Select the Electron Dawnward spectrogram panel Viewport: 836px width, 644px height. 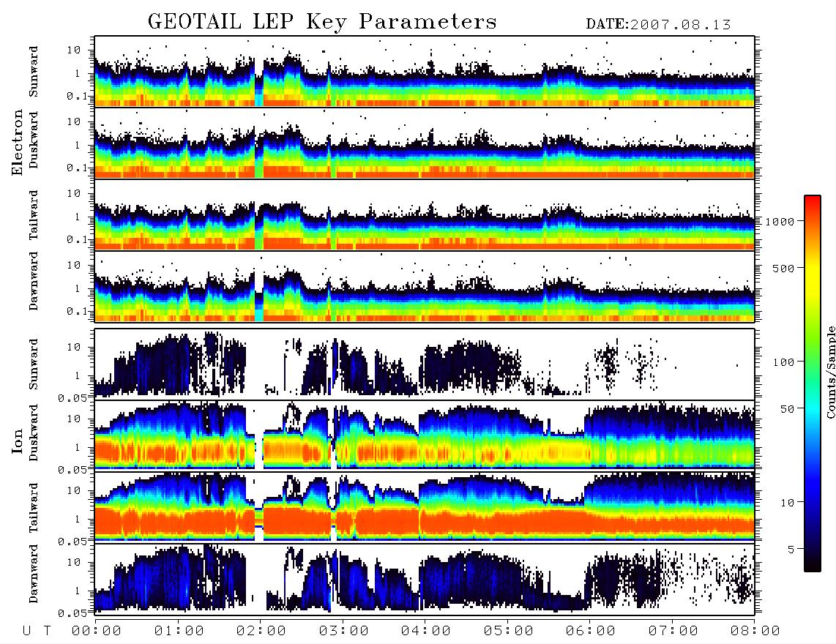point(425,287)
